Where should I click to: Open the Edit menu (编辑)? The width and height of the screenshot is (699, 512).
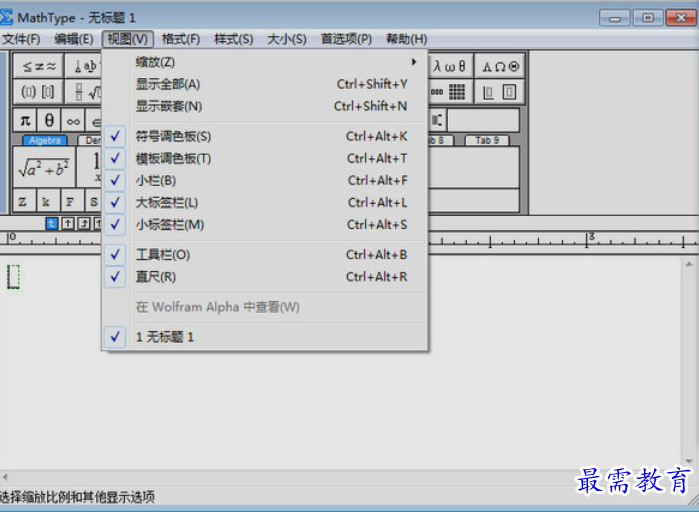click(x=74, y=39)
